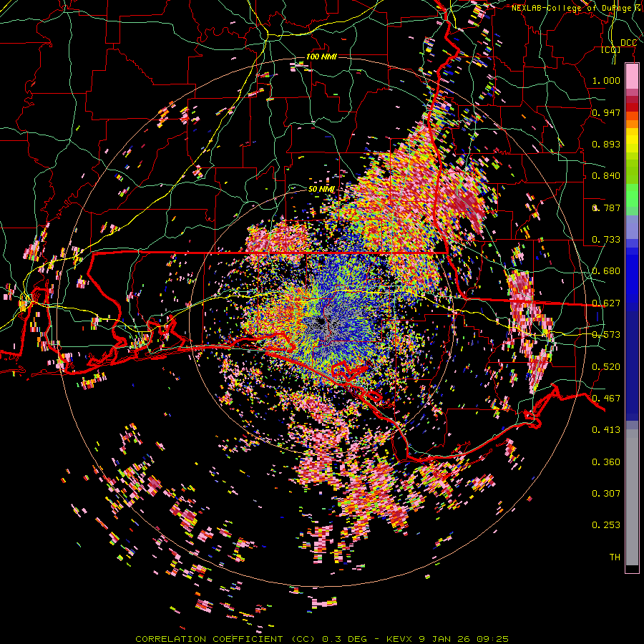
Task: Click the 0.787 legend value
Action: coord(606,208)
